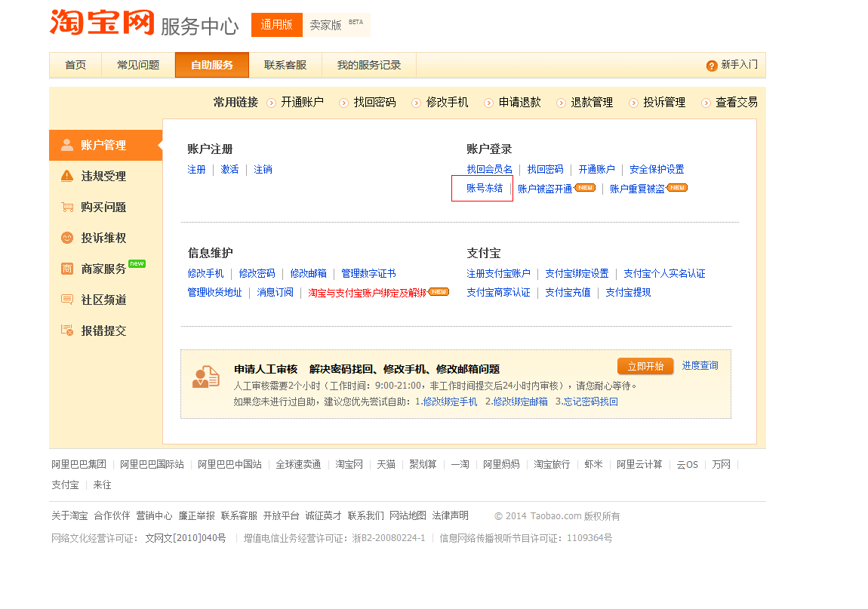
Task: Click the 违规受理 warning triangle icon
Action: [67, 176]
